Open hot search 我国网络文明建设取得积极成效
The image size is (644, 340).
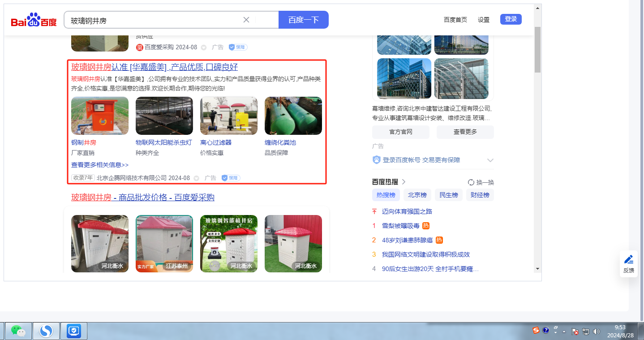[426, 254]
